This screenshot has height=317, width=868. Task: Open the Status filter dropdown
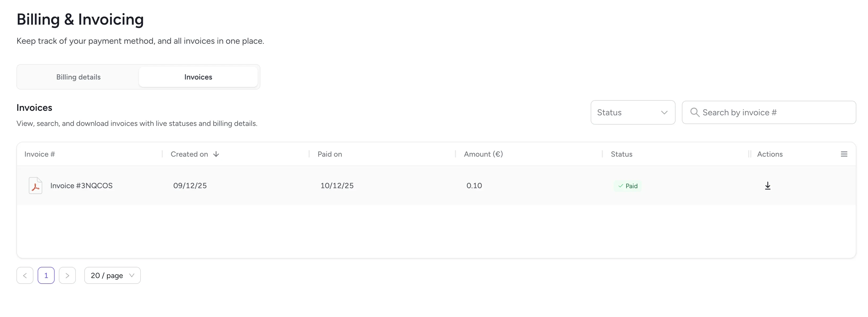(633, 112)
